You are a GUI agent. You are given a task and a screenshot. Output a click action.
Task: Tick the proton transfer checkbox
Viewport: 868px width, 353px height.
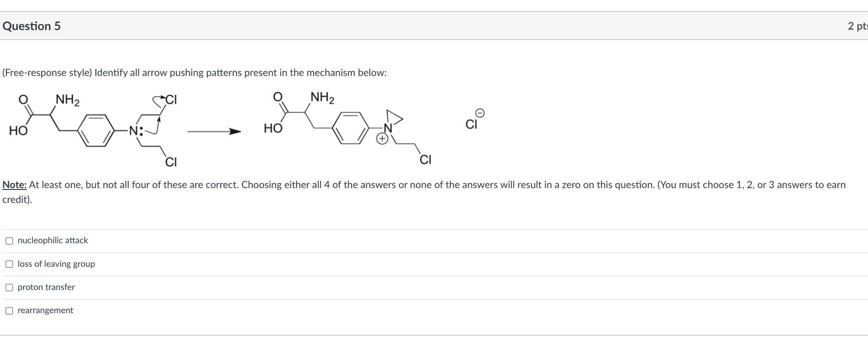pyautogui.click(x=9, y=287)
